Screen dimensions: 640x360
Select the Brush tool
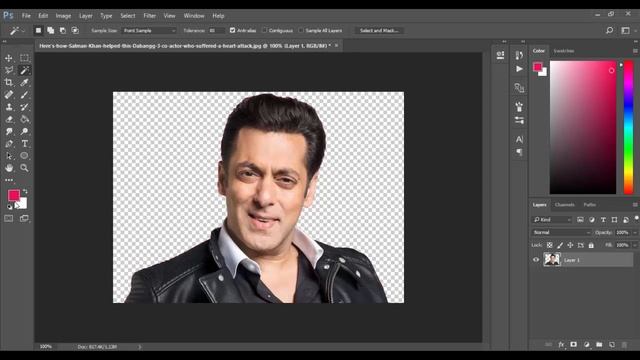[24, 95]
